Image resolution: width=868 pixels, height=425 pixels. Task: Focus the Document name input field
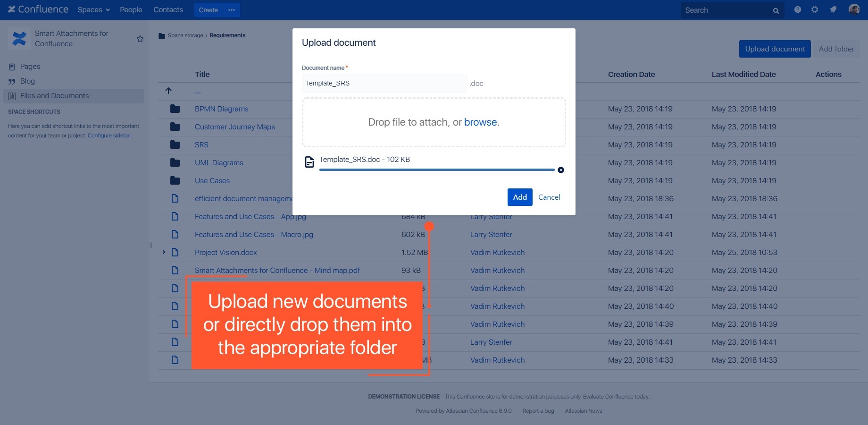point(384,83)
